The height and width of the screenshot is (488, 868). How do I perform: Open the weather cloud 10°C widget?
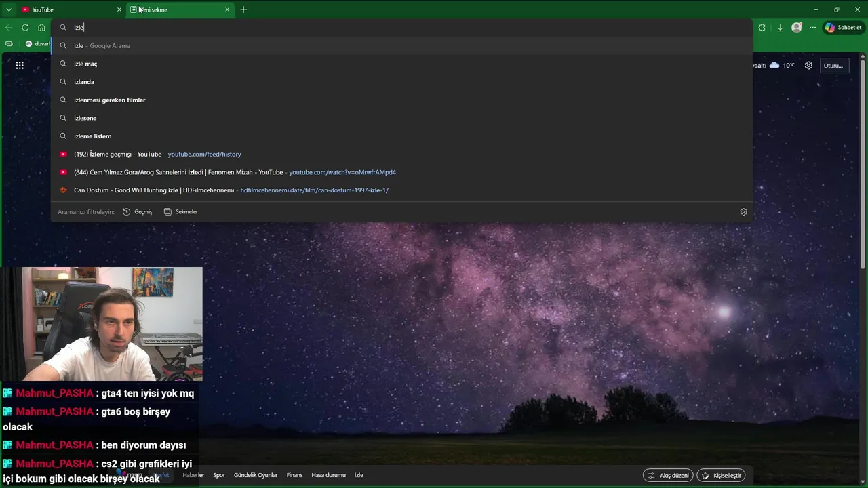pyautogui.click(x=780, y=66)
